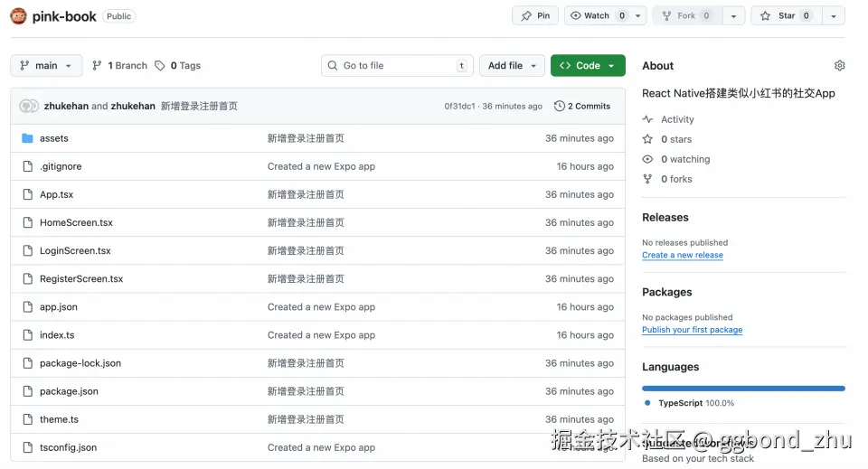Click the .gitignore file icon
The height and width of the screenshot is (469, 868).
[28, 166]
